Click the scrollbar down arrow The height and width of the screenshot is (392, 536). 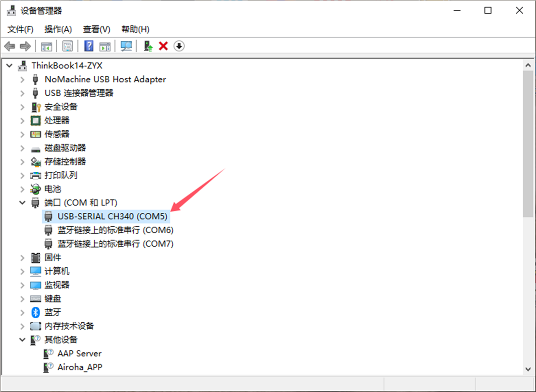528,369
